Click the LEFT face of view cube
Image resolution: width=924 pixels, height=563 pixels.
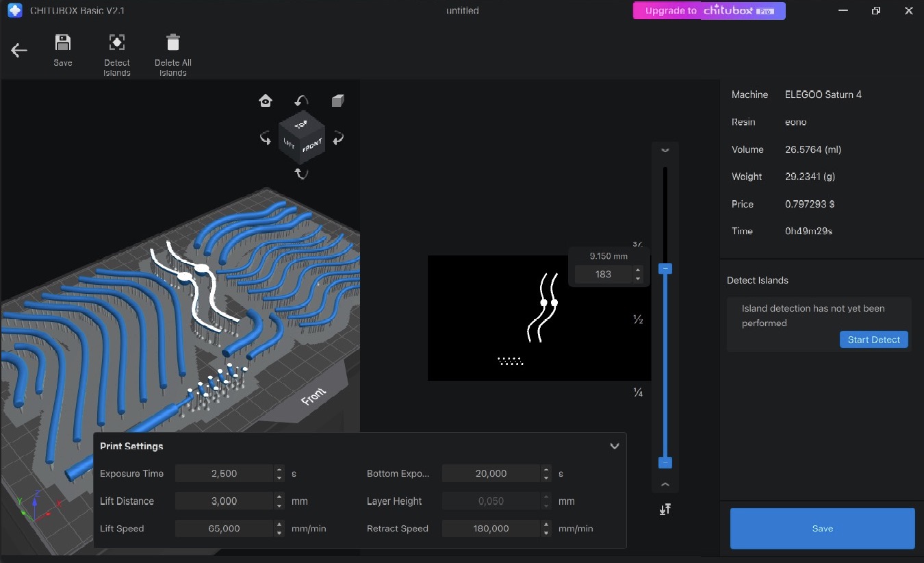(289, 142)
